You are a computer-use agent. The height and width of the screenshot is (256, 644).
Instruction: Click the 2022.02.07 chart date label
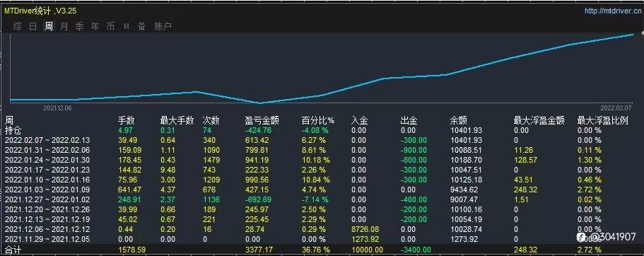pyautogui.click(x=616, y=107)
